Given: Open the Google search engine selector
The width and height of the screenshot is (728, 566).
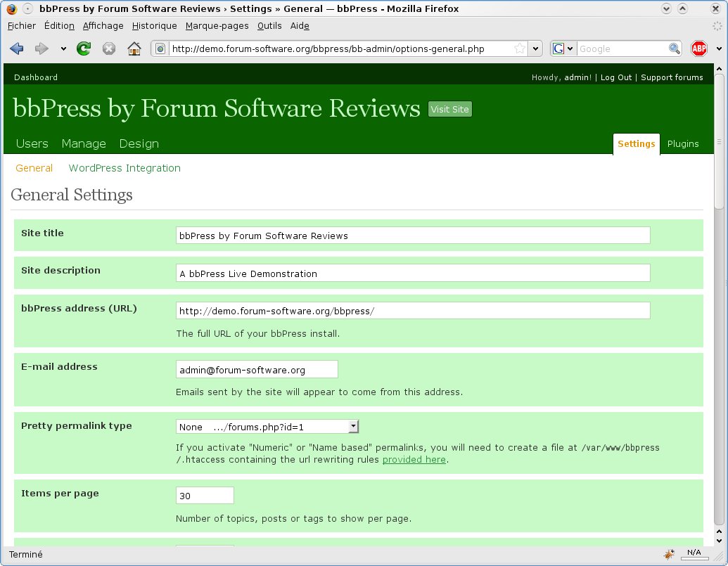Looking at the screenshot, I should 563,49.
